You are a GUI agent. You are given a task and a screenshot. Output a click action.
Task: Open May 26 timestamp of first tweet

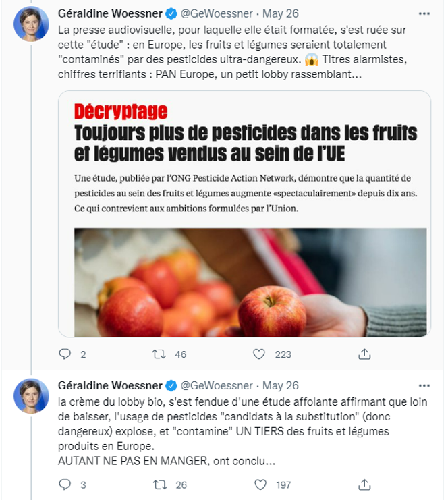(x=281, y=13)
